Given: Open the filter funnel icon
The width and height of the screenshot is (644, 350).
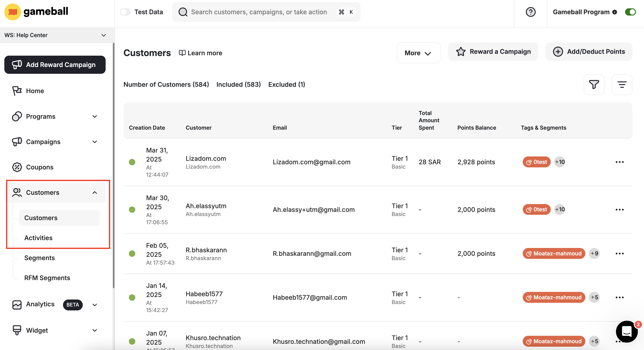Looking at the screenshot, I should point(594,85).
